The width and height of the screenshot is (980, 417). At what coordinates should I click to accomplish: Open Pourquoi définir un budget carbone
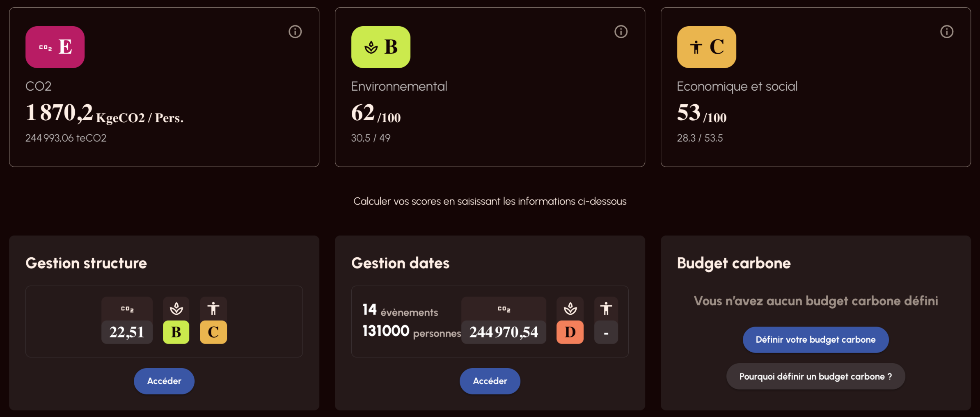tap(815, 376)
